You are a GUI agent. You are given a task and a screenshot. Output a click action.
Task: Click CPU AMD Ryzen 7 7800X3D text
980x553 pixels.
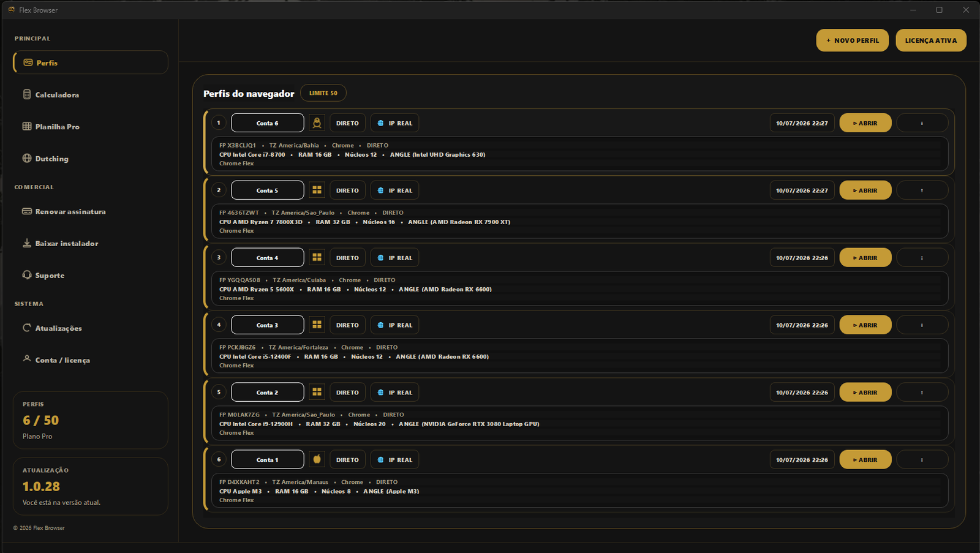(261, 222)
